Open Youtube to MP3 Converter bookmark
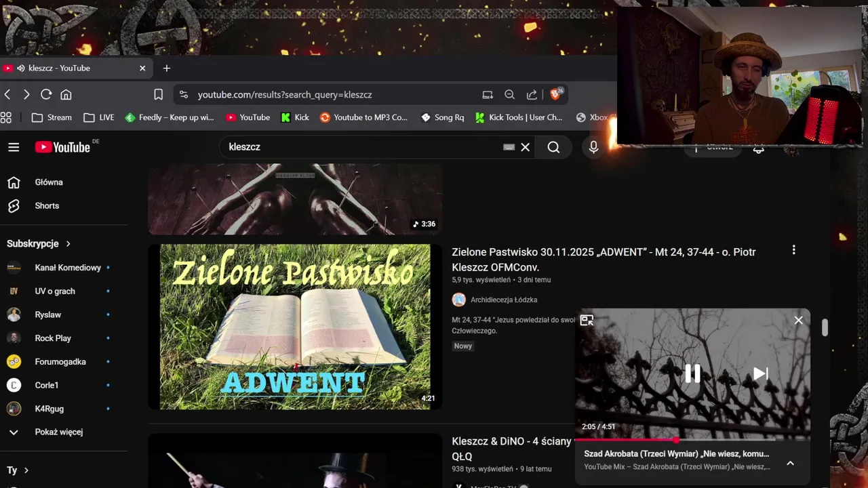This screenshot has height=488, width=868. tap(363, 117)
